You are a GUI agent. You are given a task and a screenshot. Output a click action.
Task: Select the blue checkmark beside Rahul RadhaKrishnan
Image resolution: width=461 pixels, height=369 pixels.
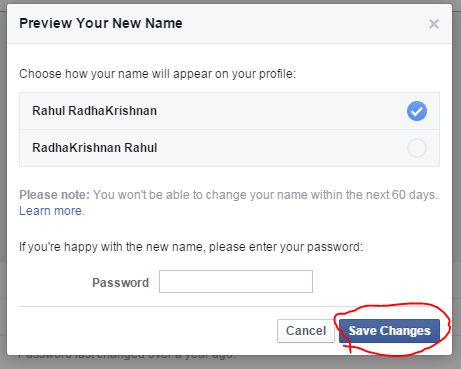click(417, 111)
